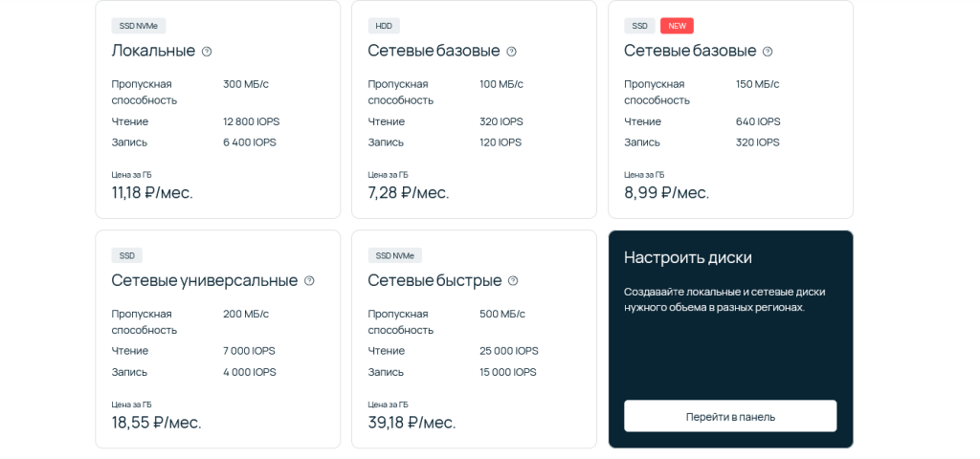Click the 11,18 ₽/мес. price

(152, 192)
